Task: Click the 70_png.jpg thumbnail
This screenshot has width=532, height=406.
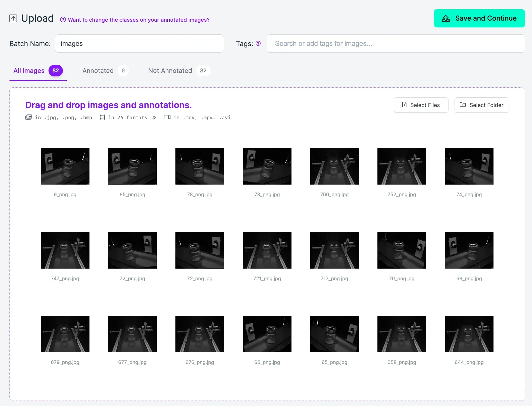Action: tap(402, 250)
